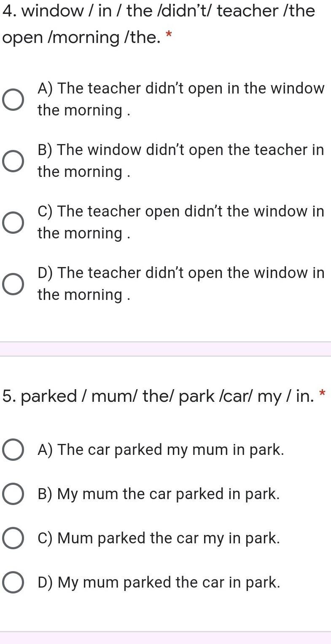Choose radio circle for question 4 option C

tap(13, 223)
